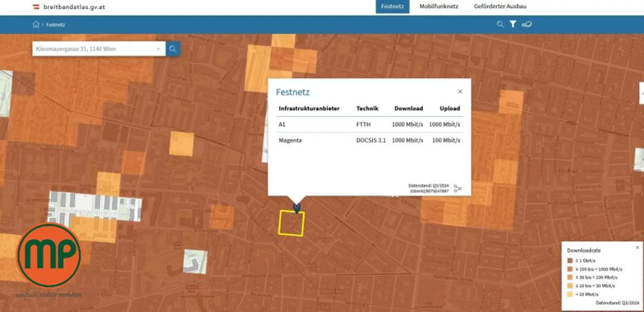
Task: Open the search icon in the blue toolbar
Action: click(500, 24)
